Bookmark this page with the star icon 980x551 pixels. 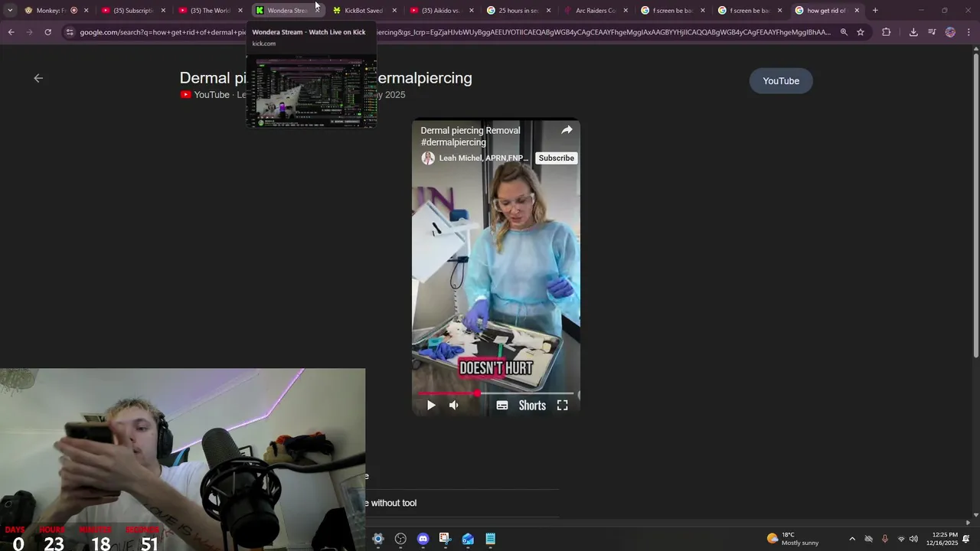(x=861, y=32)
